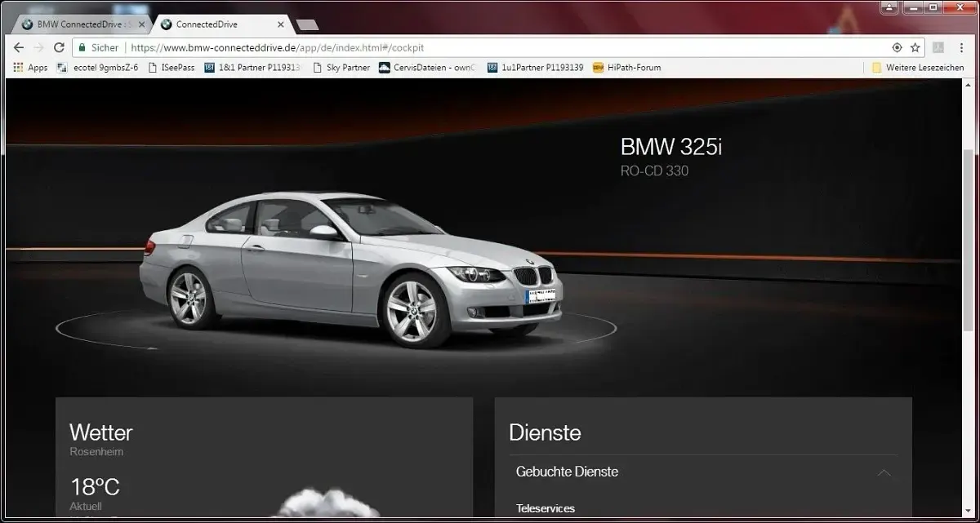980x523 pixels.
Task: Minimize the Chrome window
Action: pos(913,7)
